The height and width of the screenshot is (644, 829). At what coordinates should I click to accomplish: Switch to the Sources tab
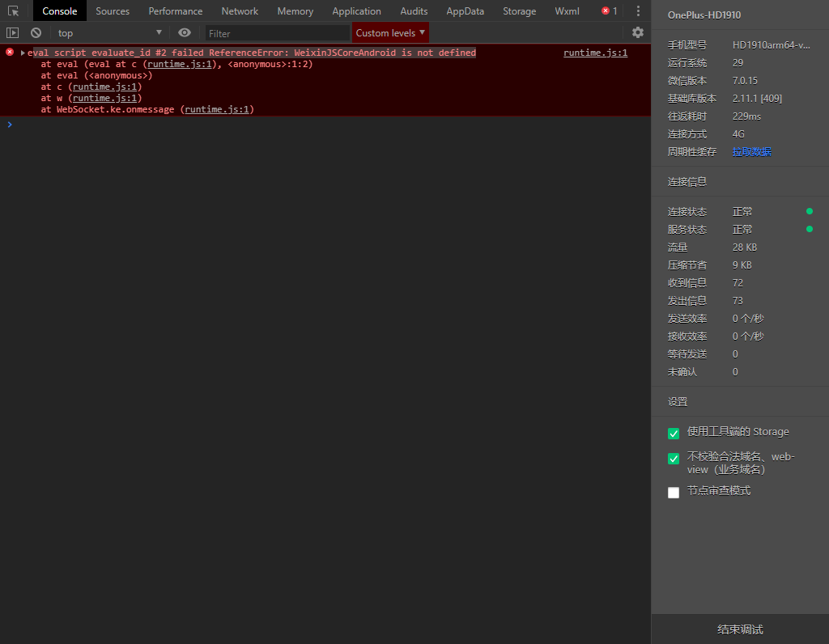113,11
